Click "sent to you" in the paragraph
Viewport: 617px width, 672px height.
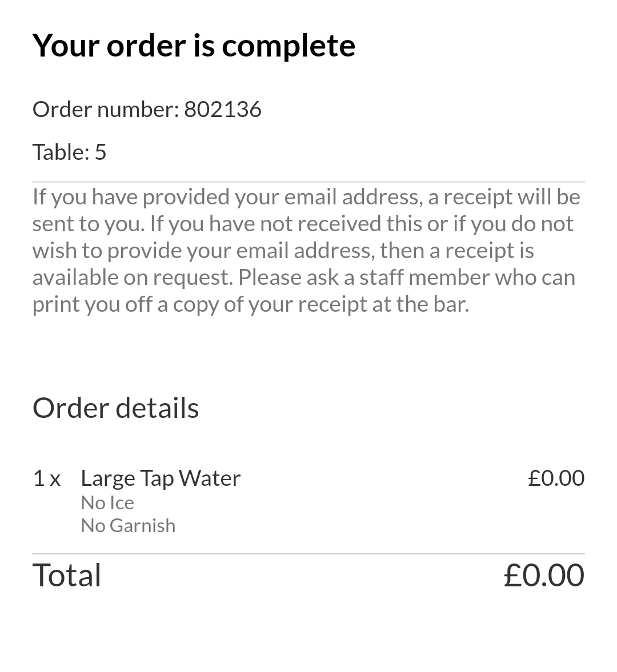click(x=88, y=223)
